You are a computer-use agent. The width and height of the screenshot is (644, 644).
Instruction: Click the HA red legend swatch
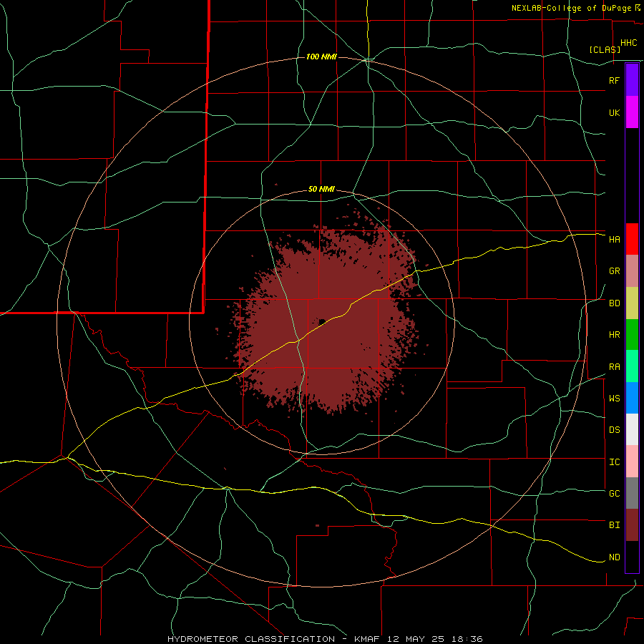point(632,239)
